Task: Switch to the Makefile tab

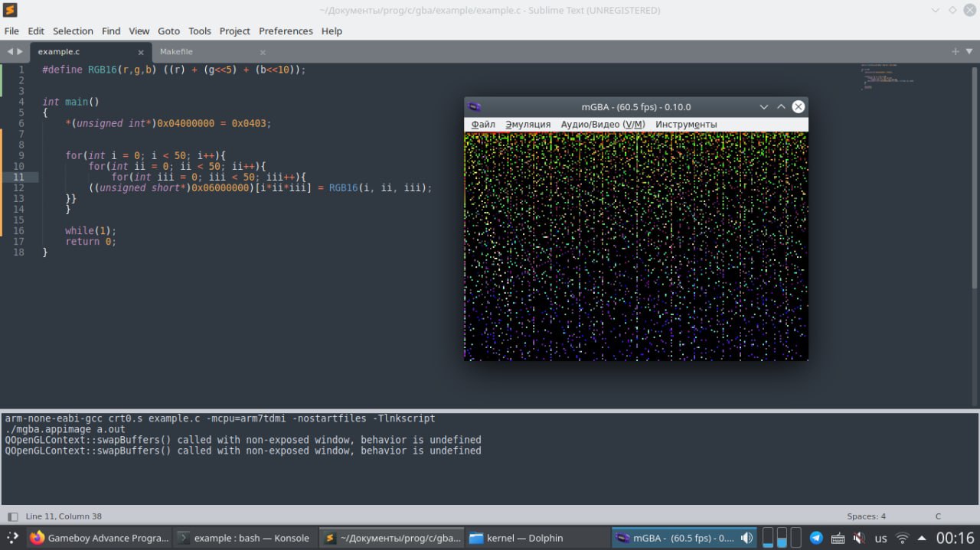Action: tap(176, 52)
